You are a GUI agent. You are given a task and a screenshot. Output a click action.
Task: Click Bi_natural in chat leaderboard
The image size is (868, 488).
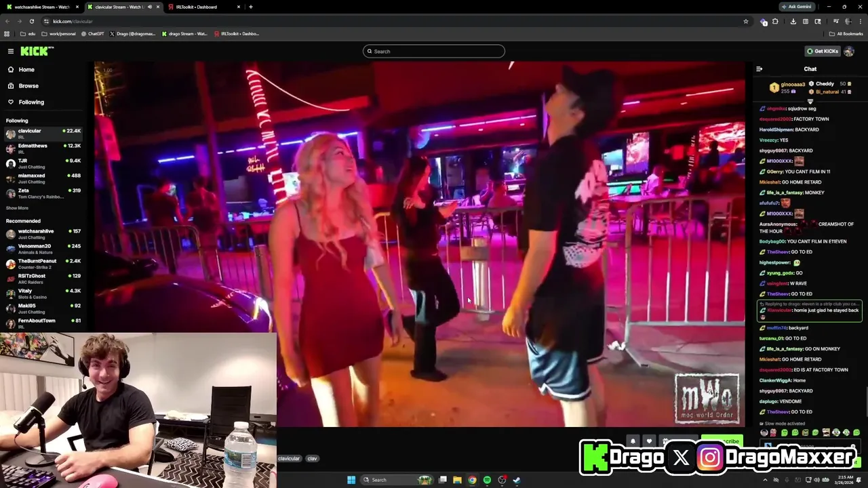tap(830, 91)
